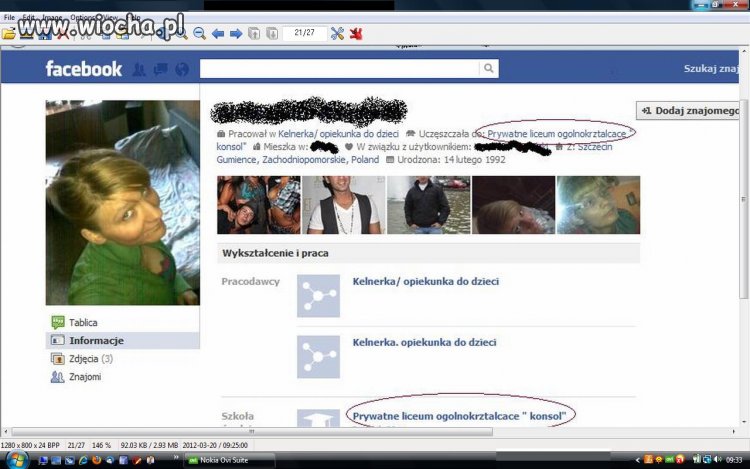Click the Tablica speech bubble icon
Viewport: 750px width, 469px height.
(58, 322)
